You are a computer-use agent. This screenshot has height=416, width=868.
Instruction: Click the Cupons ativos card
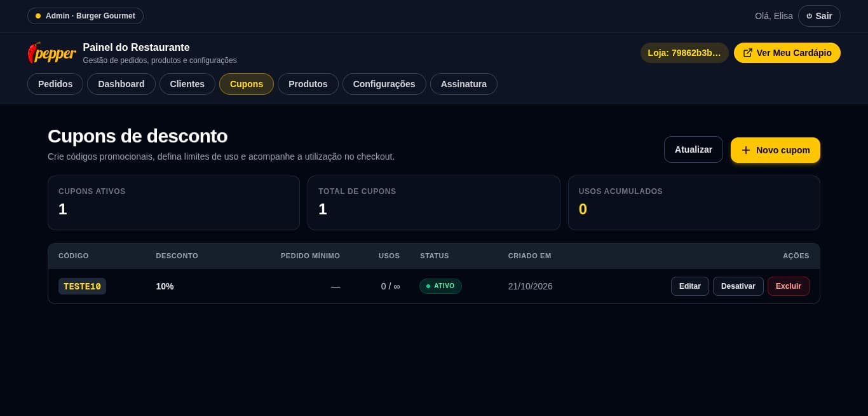click(x=173, y=203)
